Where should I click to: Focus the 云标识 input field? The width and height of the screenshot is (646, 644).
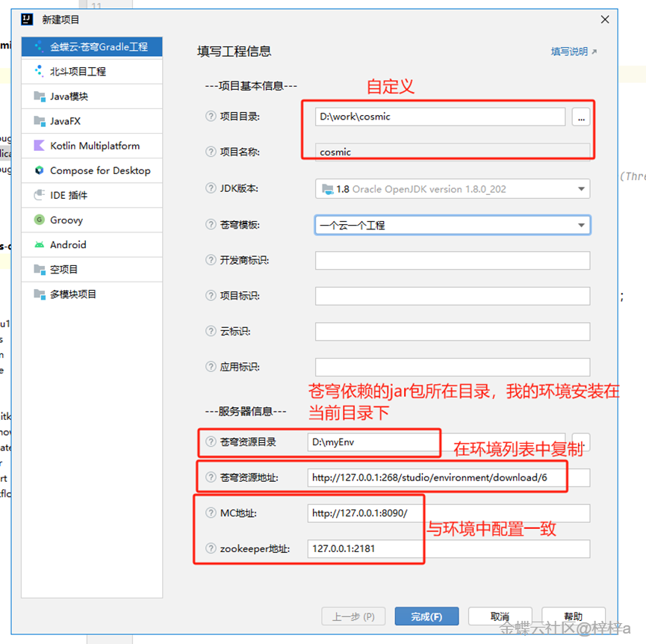pyautogui.click(x=453, y=331)
